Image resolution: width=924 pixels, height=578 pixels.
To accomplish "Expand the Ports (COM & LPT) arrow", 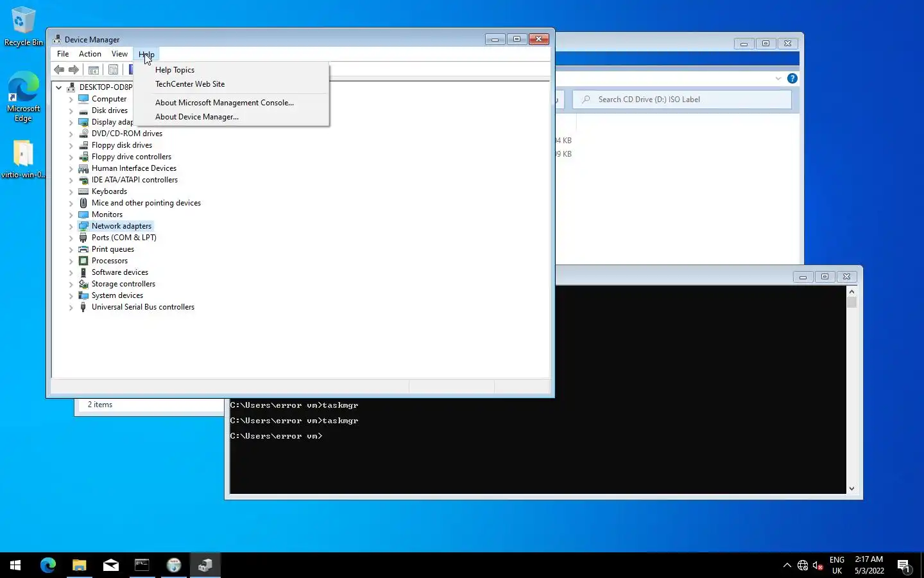I will (x=71, y=238).
